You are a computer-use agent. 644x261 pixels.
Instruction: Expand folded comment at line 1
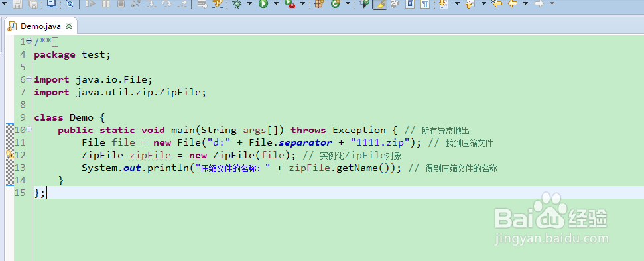click(x=29, y=41)
